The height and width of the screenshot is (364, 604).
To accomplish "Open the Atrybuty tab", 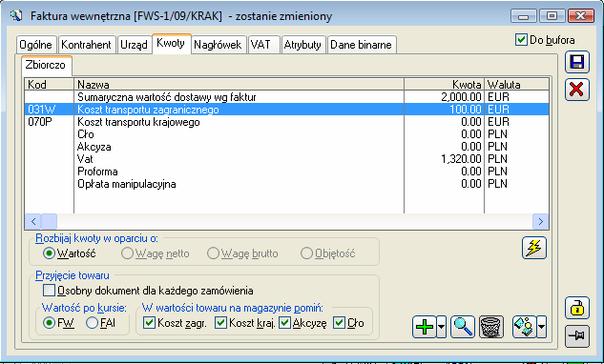I will tap(302, 45).
